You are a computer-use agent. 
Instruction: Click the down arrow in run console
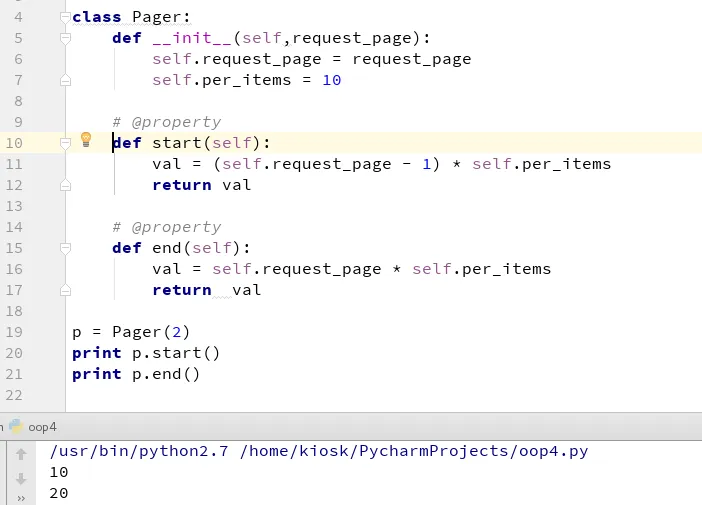coord(21,479)
